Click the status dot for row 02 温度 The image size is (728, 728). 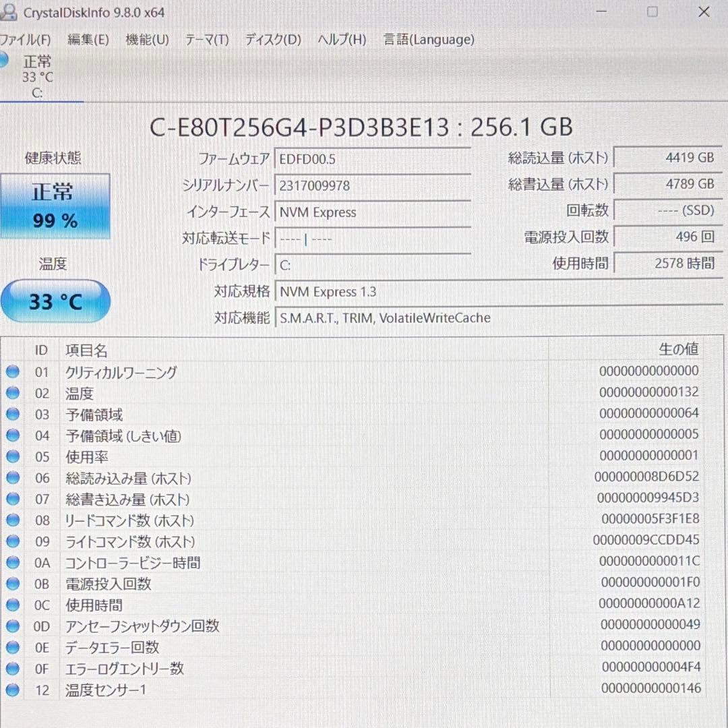[13, 393]
